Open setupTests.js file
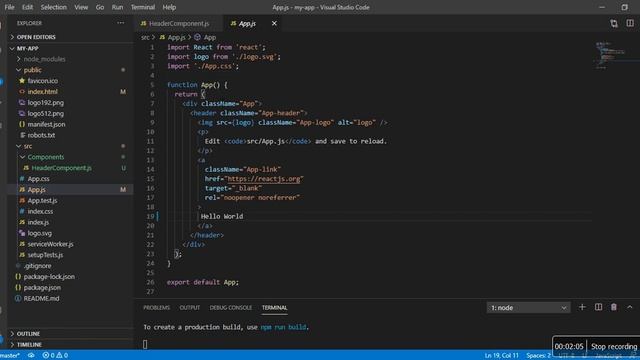Screen dimensions: 640x360 point(45,255)
